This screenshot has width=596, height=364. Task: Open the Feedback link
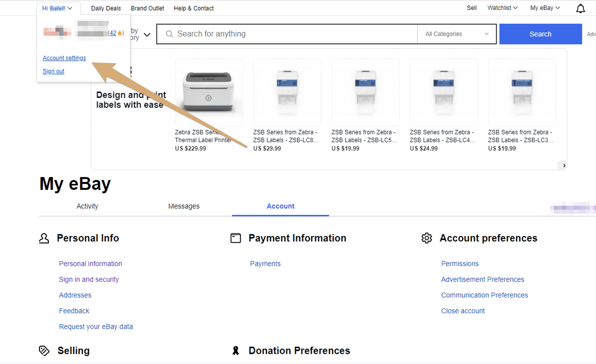(74, 311)
